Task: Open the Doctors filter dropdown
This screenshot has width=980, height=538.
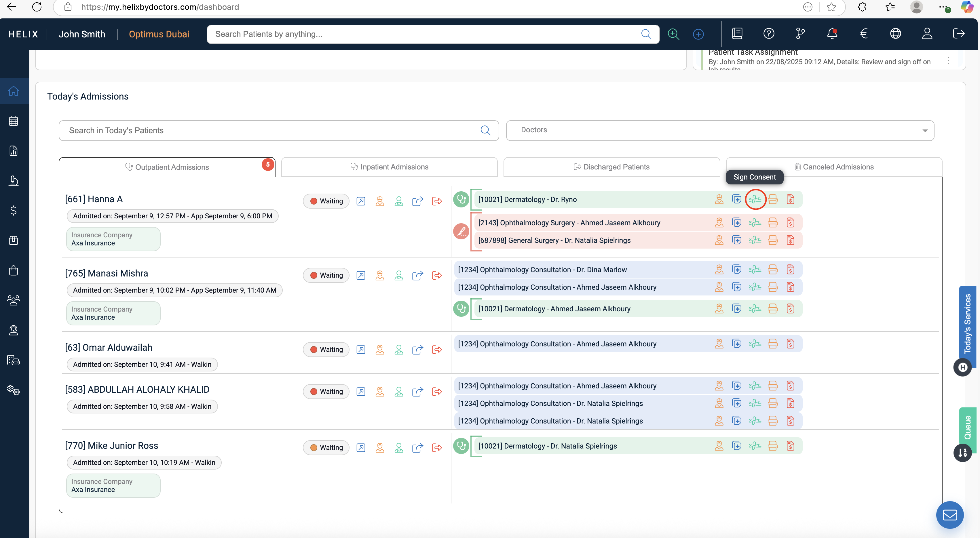Action: 720,130
